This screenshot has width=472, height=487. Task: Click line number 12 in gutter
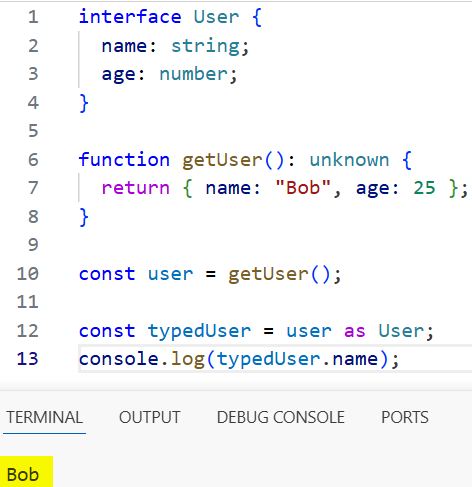click(x=28, y=331)
